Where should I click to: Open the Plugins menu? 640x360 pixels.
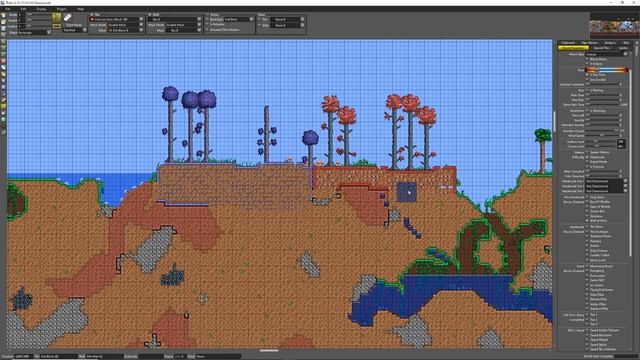(x=62, y=9)
